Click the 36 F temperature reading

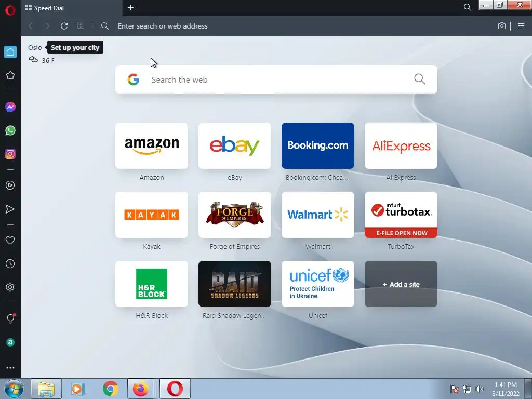(48, 60)
